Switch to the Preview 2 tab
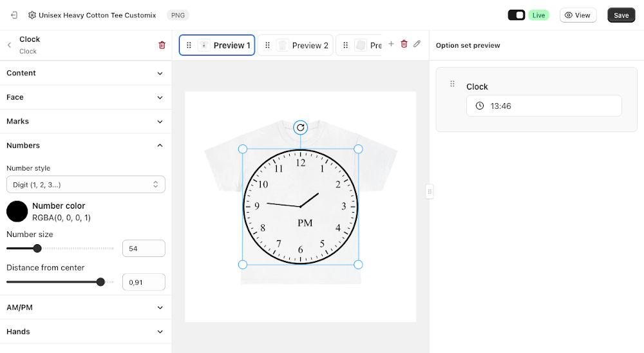Viewport: 644px width, 353px height. coord(296,45)
